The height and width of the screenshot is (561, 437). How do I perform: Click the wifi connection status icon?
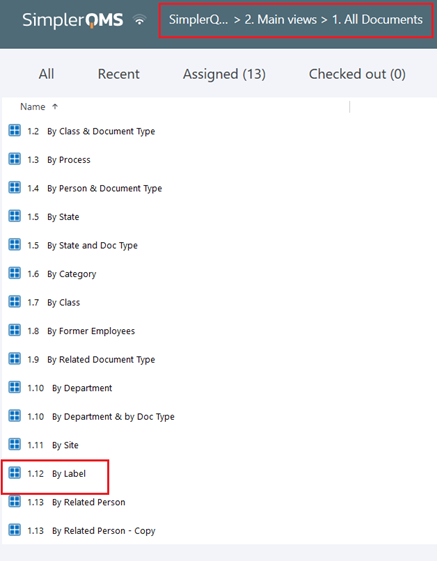pyautogui.click(x=140, y=20)
